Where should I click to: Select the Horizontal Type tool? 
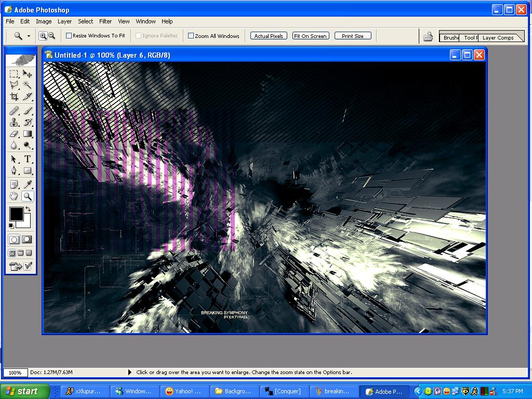coord(28,159)
